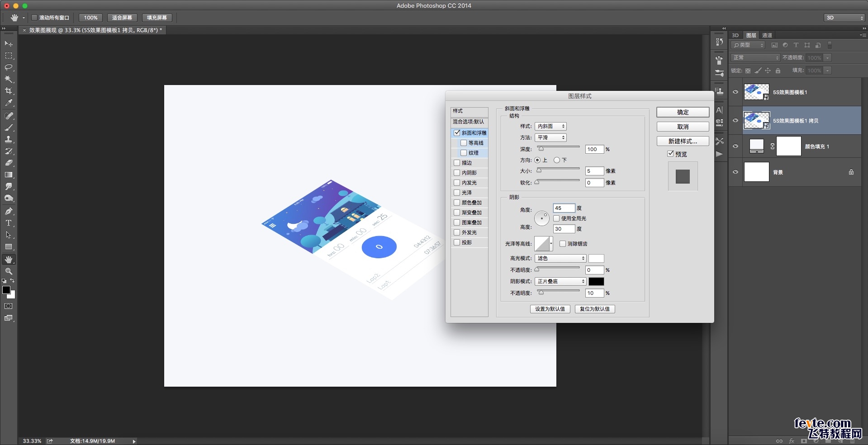Open the layer blend mode 正常 dropdown

[755, 57]
